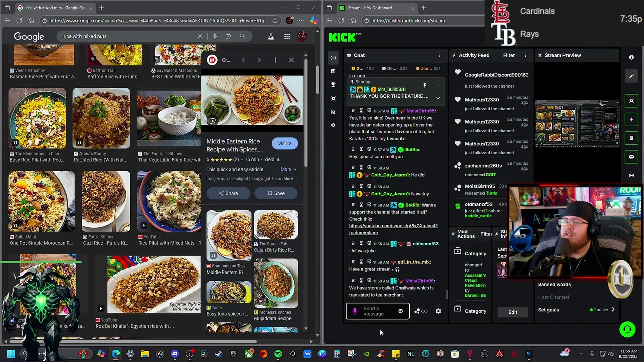The width and height of the screenshot is (644, 362).
Task: Open the Google account profile avatar
Action: point(302,36)
